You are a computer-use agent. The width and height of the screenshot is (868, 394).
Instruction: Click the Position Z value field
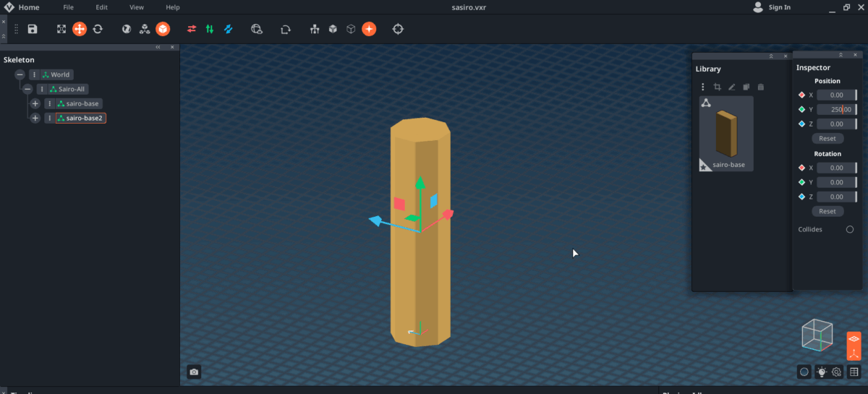pos(837,124)
